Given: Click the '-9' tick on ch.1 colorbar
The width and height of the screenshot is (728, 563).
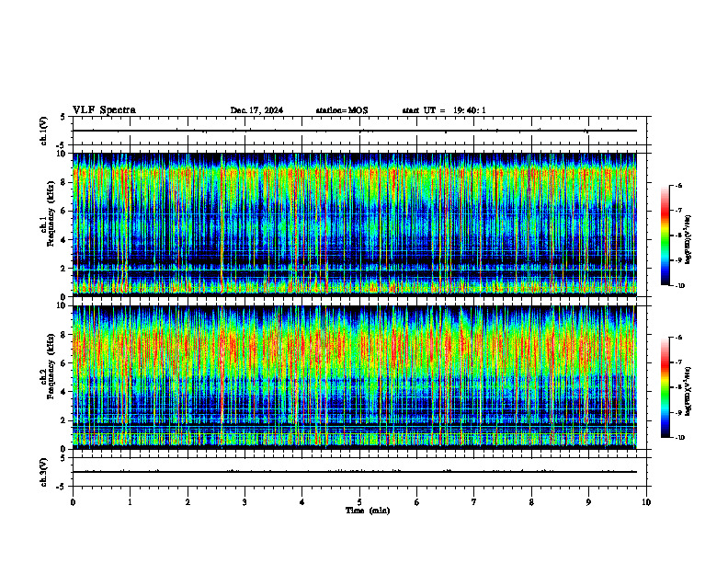Looking at the screenshot, I should (678, 260).
